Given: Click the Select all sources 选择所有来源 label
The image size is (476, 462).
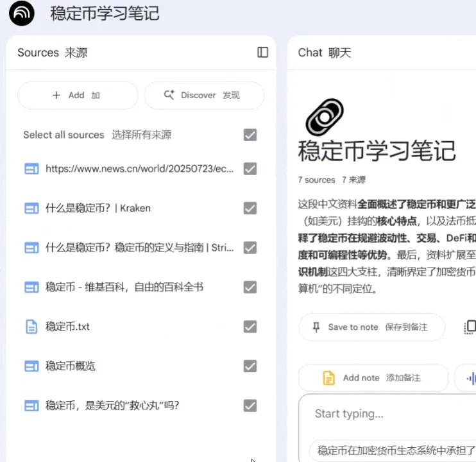Looking at the screenshot, I should (98, 135).
